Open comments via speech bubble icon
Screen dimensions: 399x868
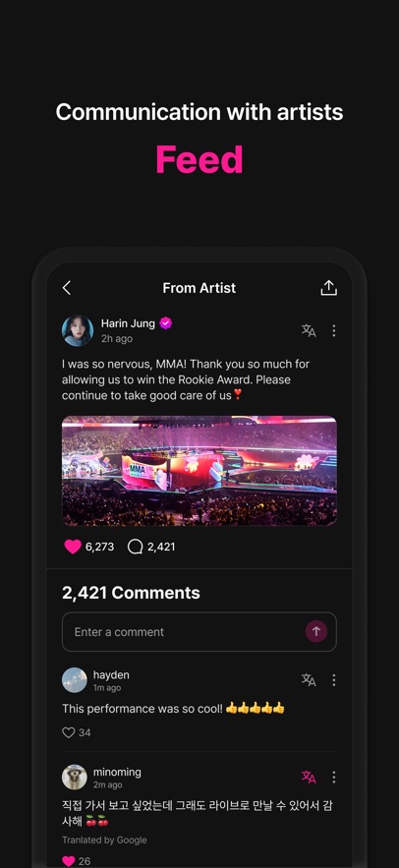[x=135, y=547]
